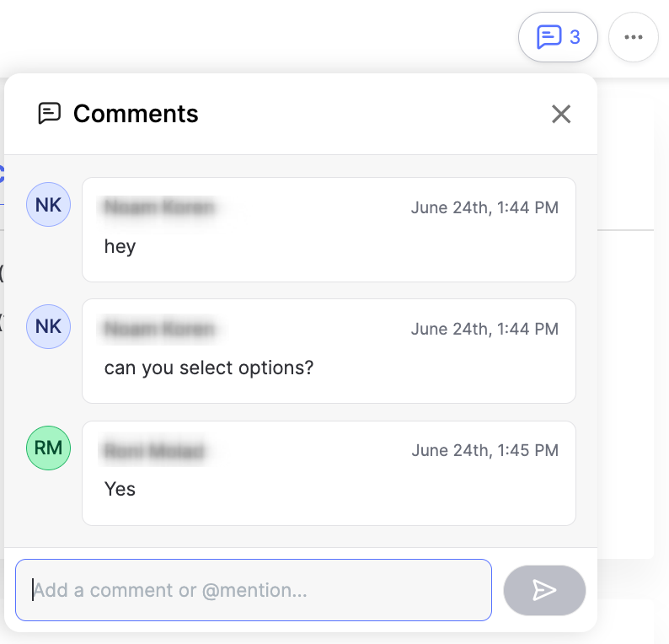Click the green RM avatar
Image resolution: width=669 pixels, height=644 pixels.
pos(49,448)
